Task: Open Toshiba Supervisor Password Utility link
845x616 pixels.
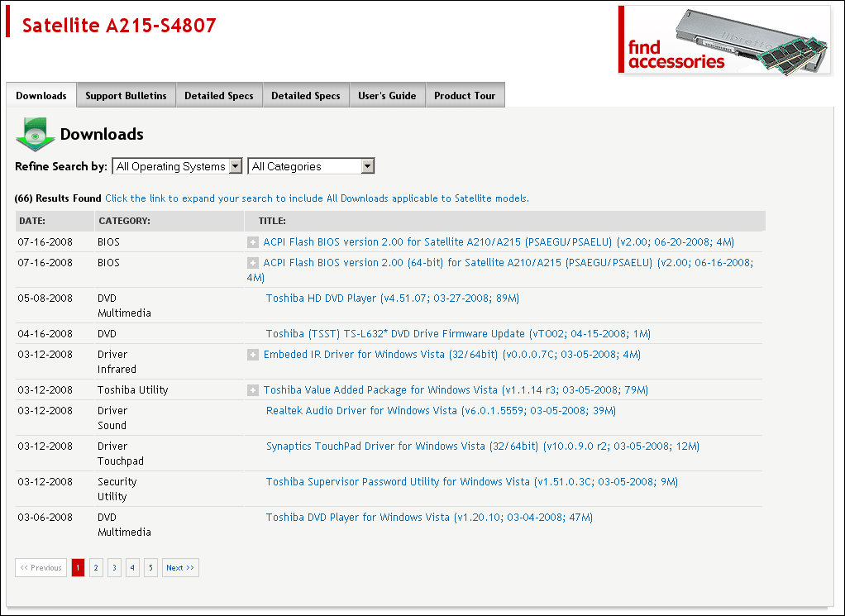Action: coord(471,482)
